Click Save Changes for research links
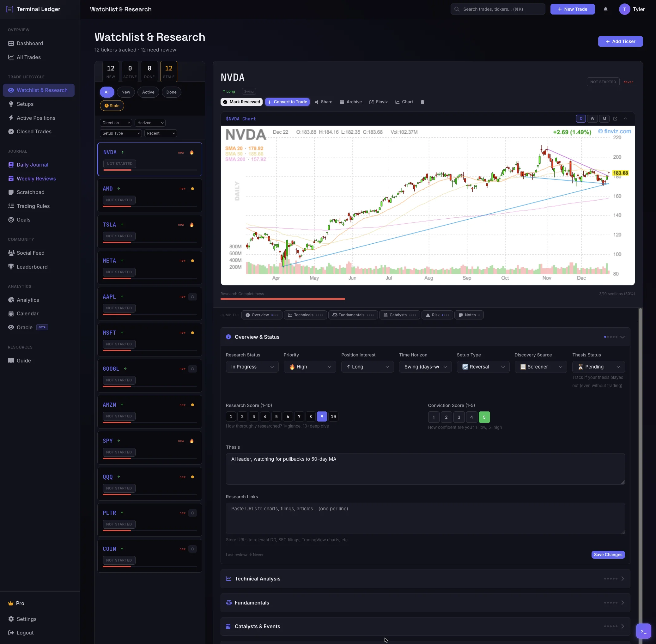 pos(607,555)
